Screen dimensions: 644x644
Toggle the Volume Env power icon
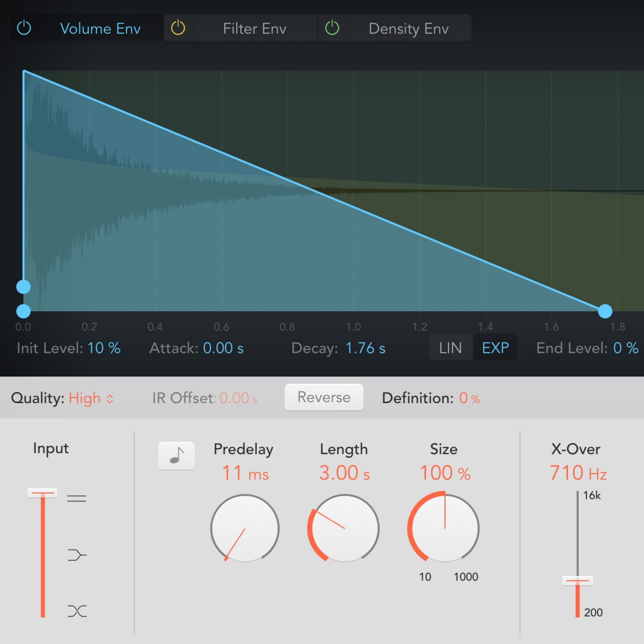(24, 28)
